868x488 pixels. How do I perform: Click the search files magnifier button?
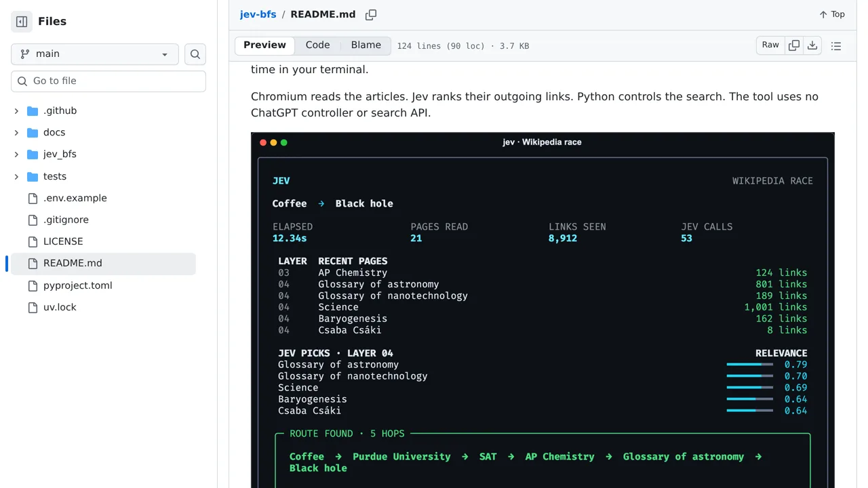(195, 54)
